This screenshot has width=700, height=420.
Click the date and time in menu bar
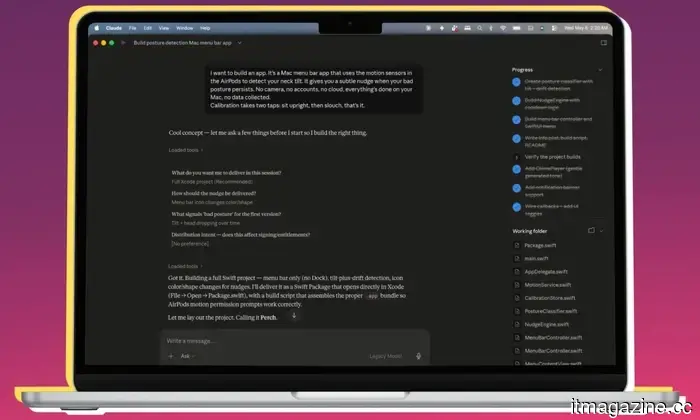click(586, 28)
